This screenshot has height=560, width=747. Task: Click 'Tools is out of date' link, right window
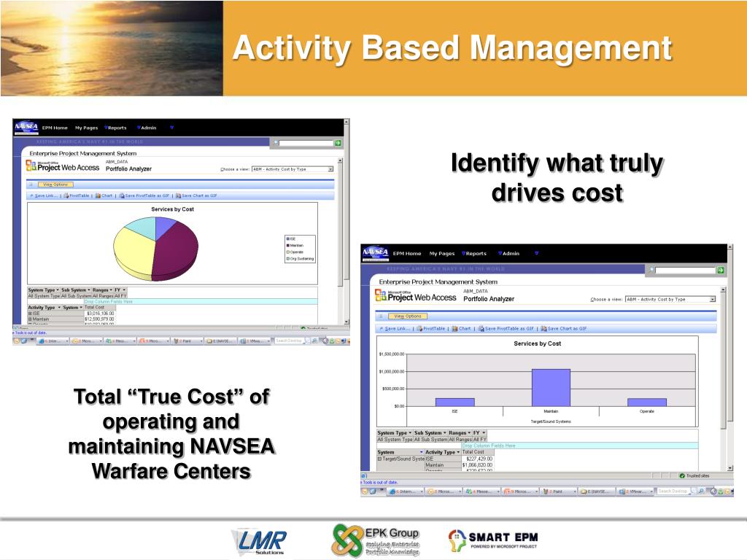coord(380,483)
